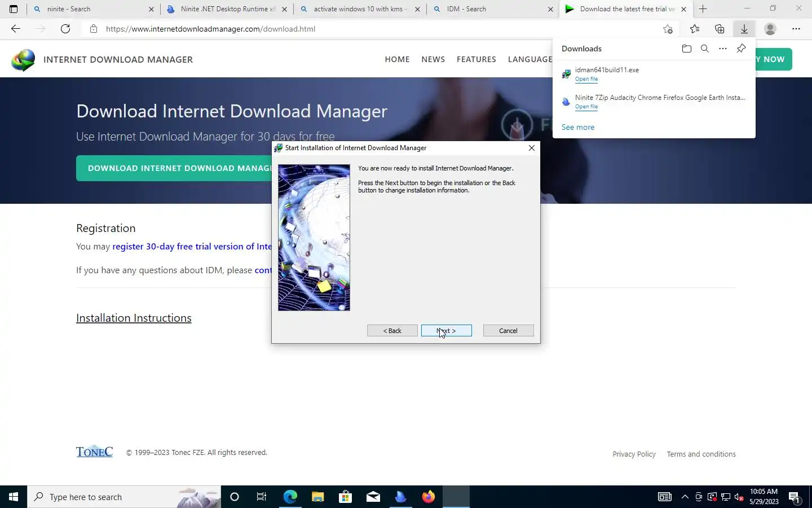This screenshot has height=508, width=812.
Task: Open Microsoft Store from taskbar
Action: (345, 497)
